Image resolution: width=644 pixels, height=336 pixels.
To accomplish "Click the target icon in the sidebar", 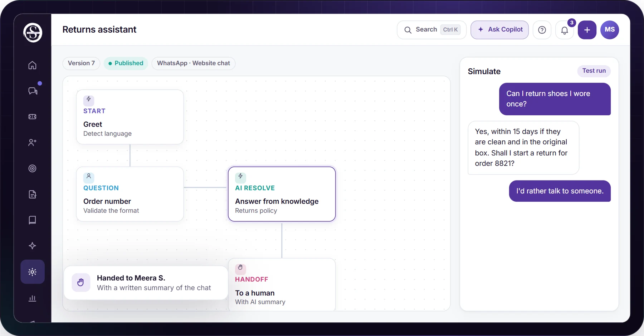I will click(33, 168).
